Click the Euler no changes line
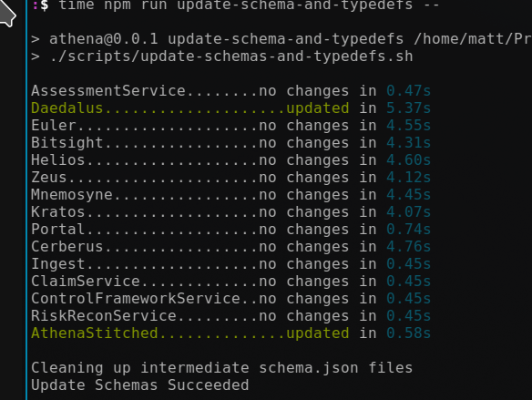Viewport: 532px width, 400px height. (x=230, y=126)
